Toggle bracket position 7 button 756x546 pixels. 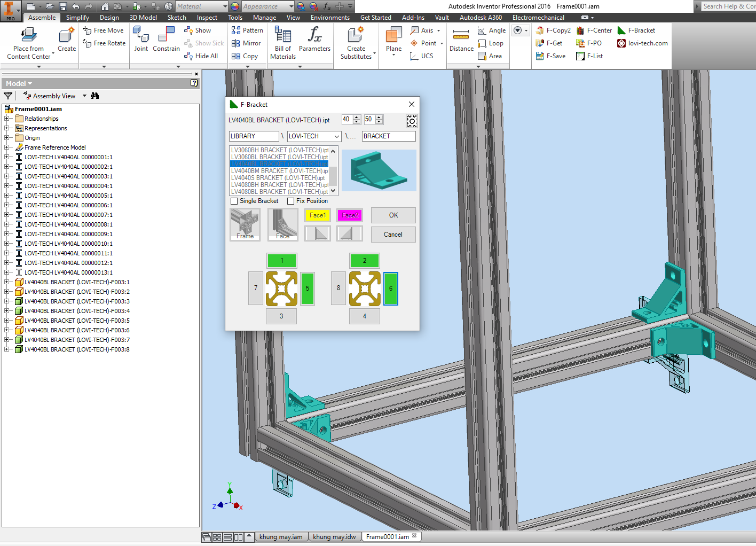(x=256, y=288)
